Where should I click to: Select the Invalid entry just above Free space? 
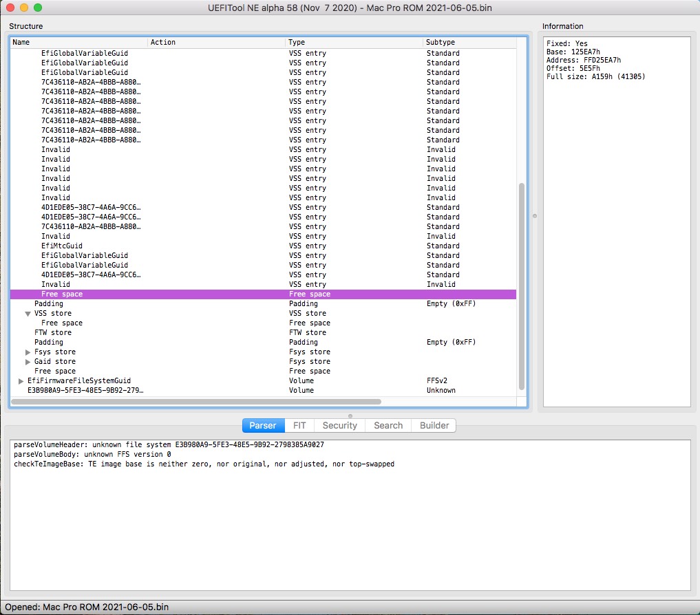tap(55, 284)
